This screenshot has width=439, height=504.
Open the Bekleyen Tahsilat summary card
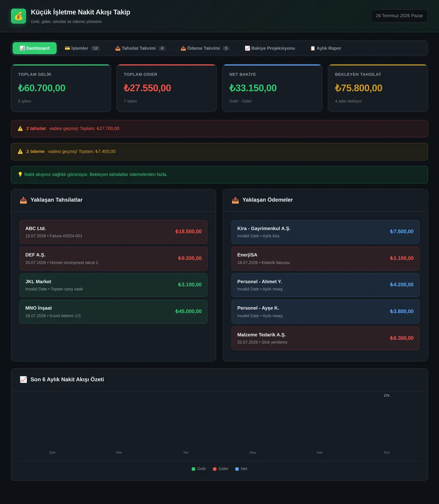[x=378, y=88]
